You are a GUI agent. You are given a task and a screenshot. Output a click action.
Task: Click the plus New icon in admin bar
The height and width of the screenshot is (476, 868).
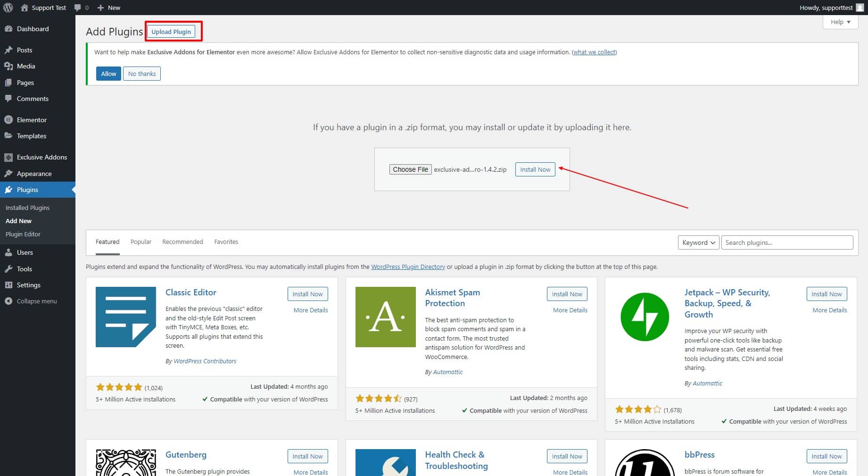tap(100, 8)
